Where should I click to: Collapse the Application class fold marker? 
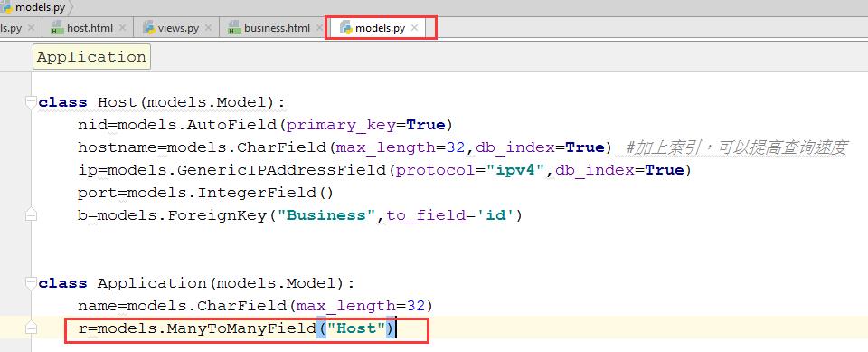(x=31, y=283)
